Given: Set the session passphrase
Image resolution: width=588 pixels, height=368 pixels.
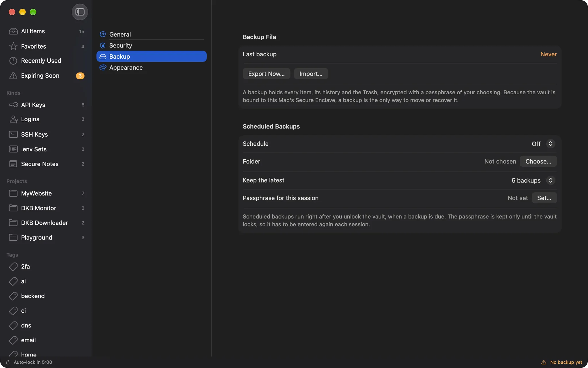Looking at the screenshot, I should click(544, 198).
